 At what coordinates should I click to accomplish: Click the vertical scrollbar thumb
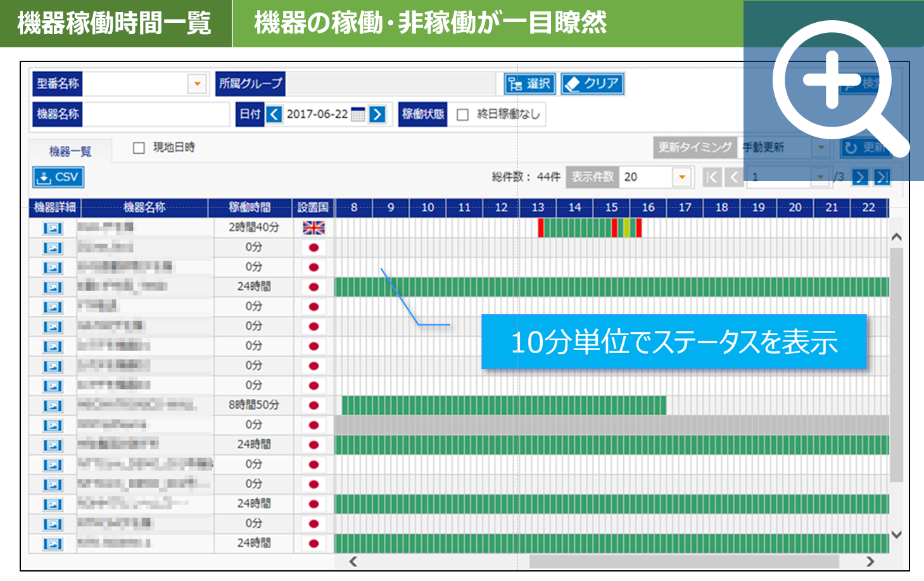tap(896, 365)
